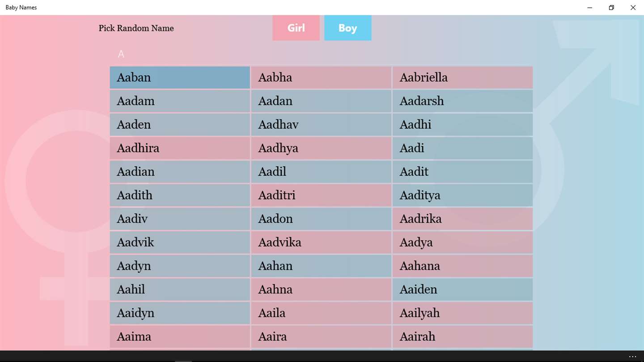Image resolution: width=644 pixels, height=362 pixels.
Task: Click the name Aahana
Action: click(x=462, y=266)
